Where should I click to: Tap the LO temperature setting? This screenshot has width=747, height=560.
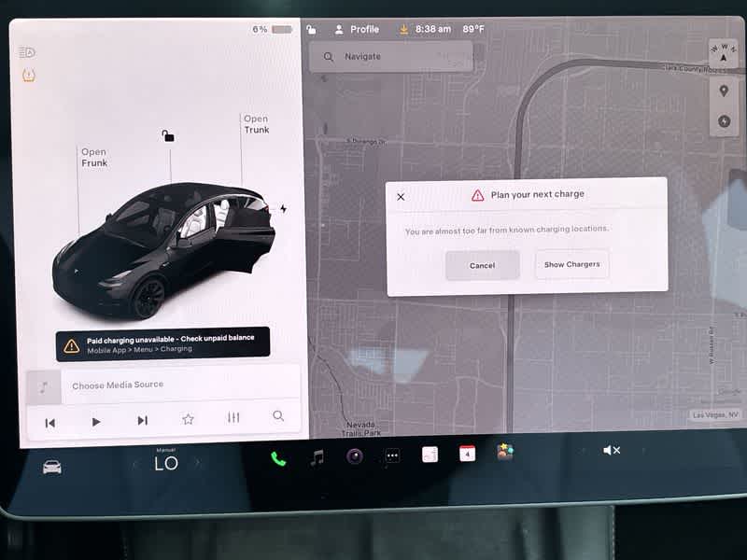pos(166,463)
